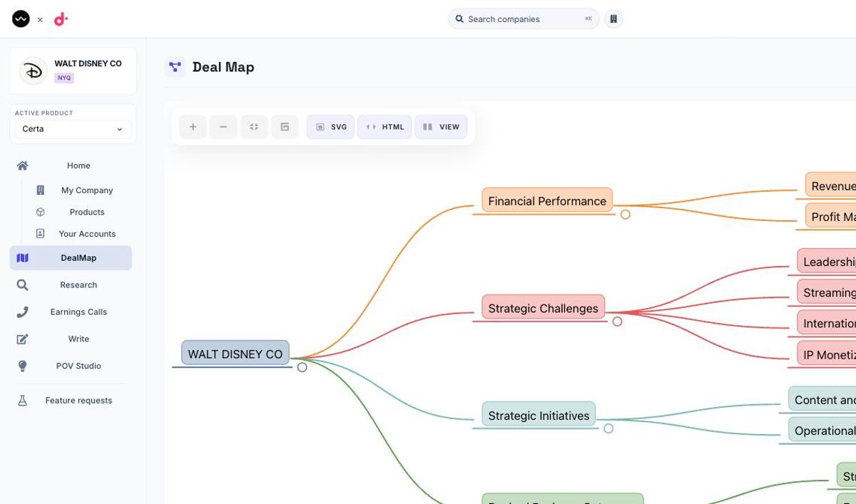Click the pink d-shaped logo icon
This screenshot has width=856, height=504.
(61, 19)
